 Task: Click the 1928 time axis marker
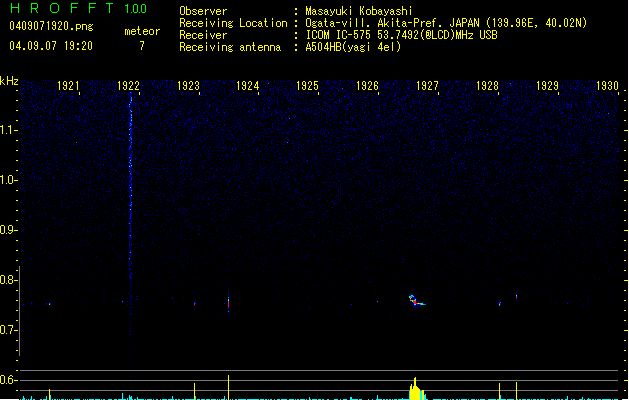pyautogui.click(x=487, y=85)
